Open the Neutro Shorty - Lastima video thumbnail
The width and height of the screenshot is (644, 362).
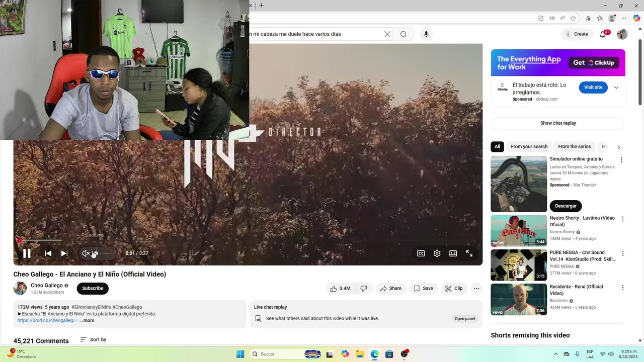(519, 230)
